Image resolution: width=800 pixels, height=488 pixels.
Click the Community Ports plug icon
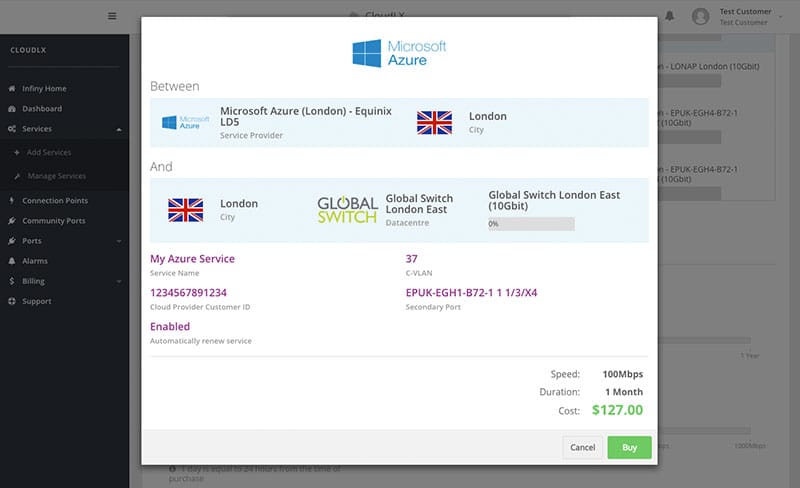(x=12, y=221)
